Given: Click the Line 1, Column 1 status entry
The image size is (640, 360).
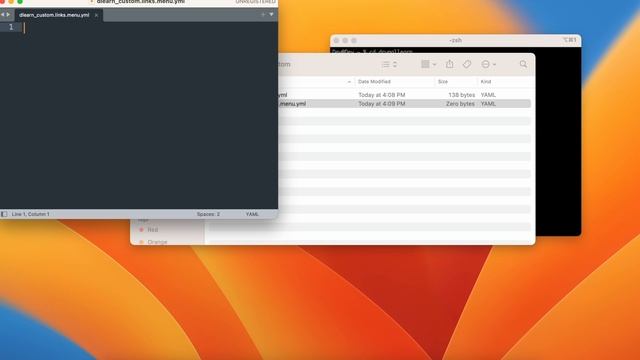Looking at the screenshot, I should tap(31, 214).
